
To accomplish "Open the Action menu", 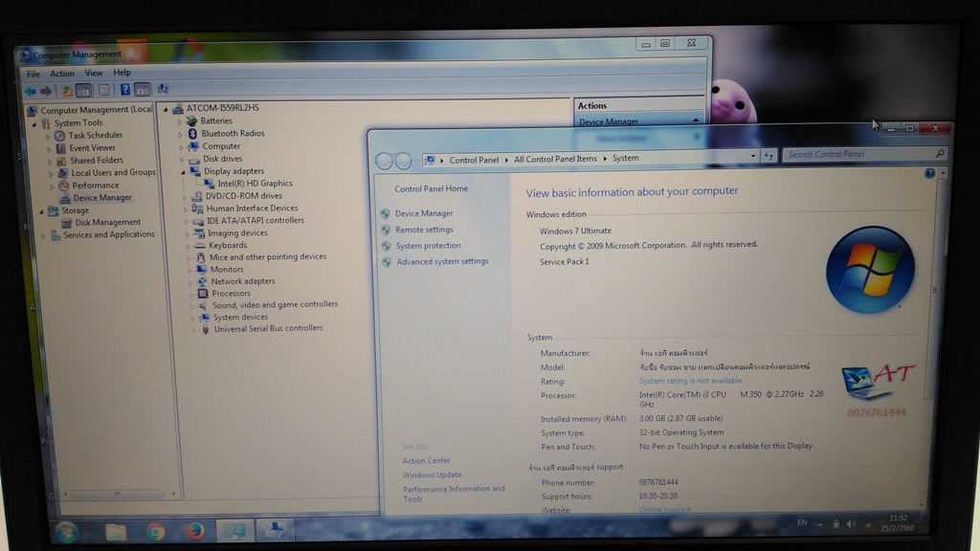I will coord(61,73).
